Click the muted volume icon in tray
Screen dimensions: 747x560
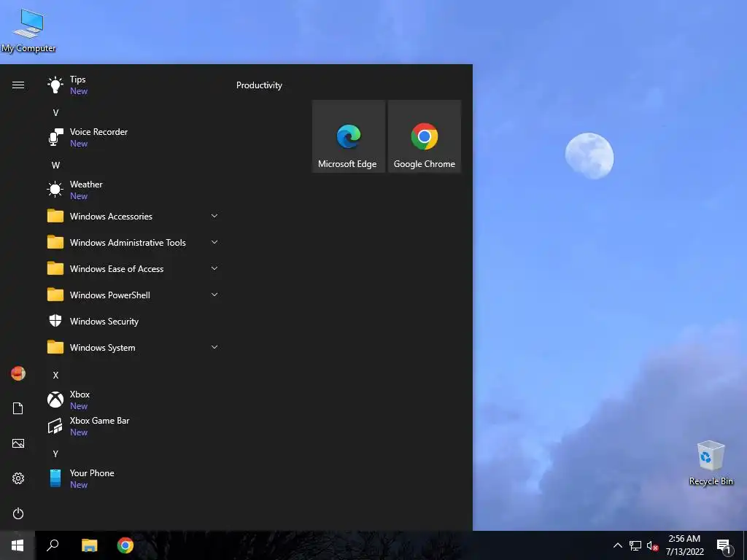(652, 545)
